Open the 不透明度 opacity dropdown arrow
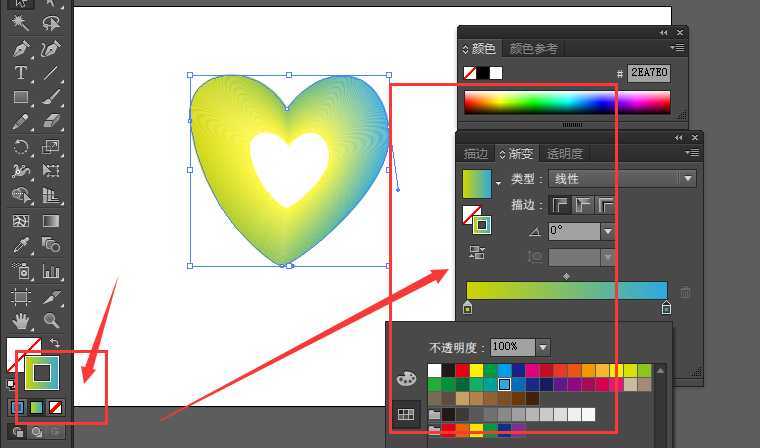This screenshot has width=760, height=448. 543,347
